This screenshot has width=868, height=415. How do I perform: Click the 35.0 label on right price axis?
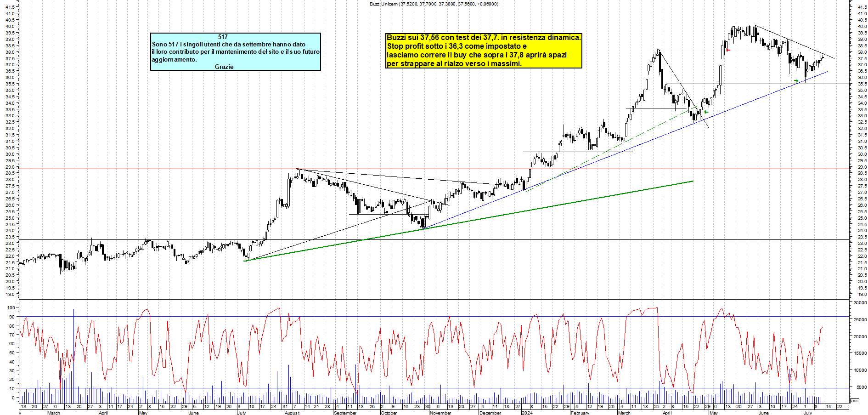(862, 90)
